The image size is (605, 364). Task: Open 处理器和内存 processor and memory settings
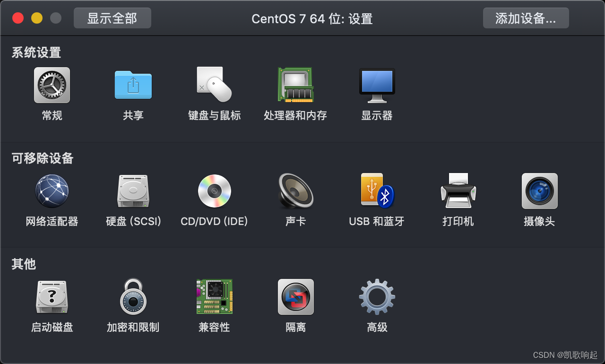pos(295,85)
